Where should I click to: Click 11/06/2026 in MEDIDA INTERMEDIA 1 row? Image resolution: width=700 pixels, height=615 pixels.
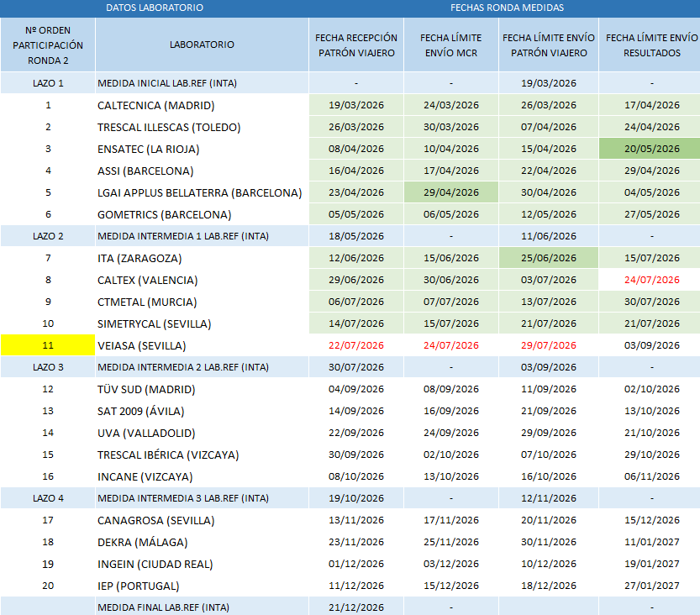[549, 236]
